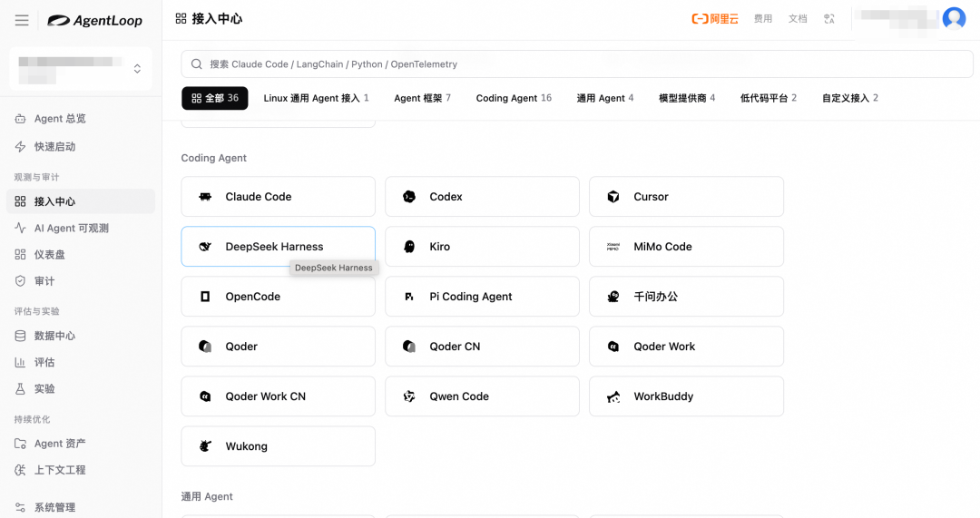
Task: Collapse sidebar with hamburger menu icon
Action: click(22, 20)
